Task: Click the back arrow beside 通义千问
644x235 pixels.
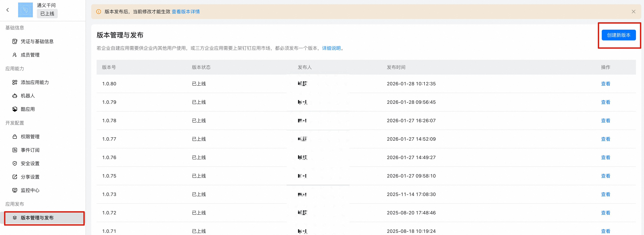Action: 8,10
